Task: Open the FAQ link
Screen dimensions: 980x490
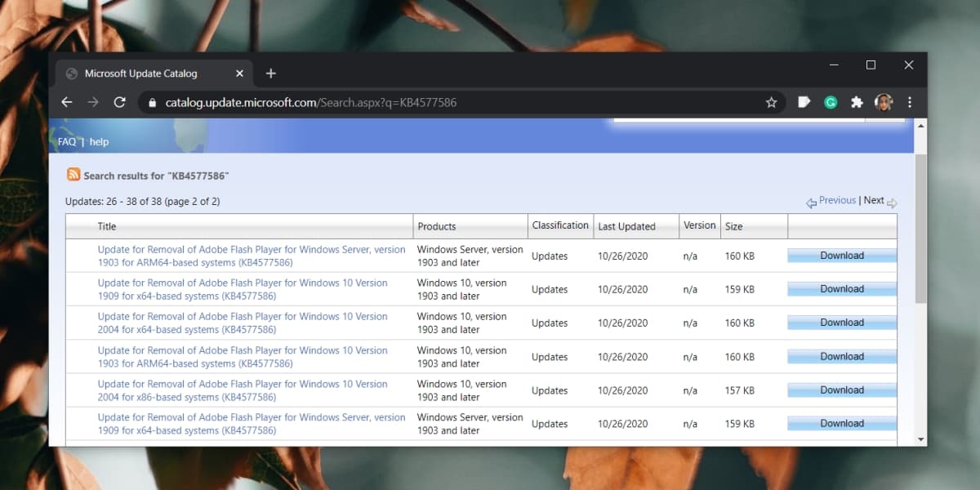Action: tap(67, 141)
